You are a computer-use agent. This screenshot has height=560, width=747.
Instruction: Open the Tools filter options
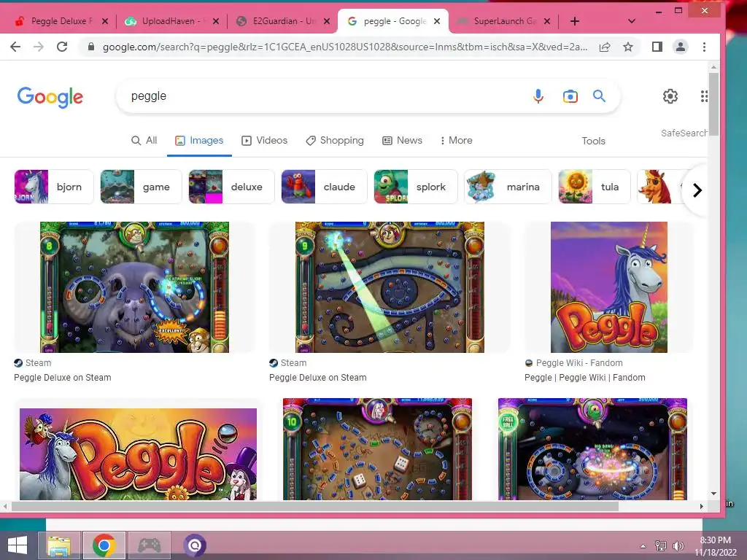[x=593, y=141]
